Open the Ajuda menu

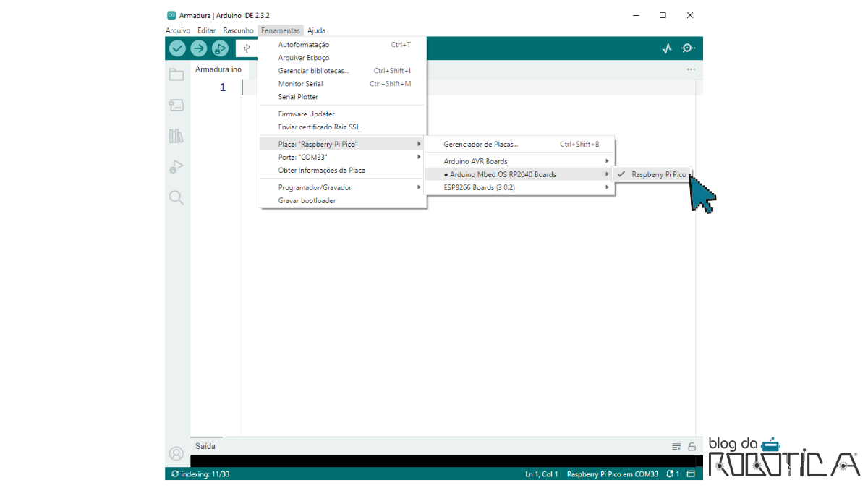(316, 30)
